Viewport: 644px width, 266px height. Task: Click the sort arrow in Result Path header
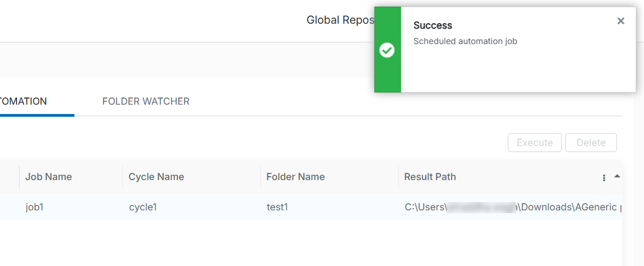point(617,176)
